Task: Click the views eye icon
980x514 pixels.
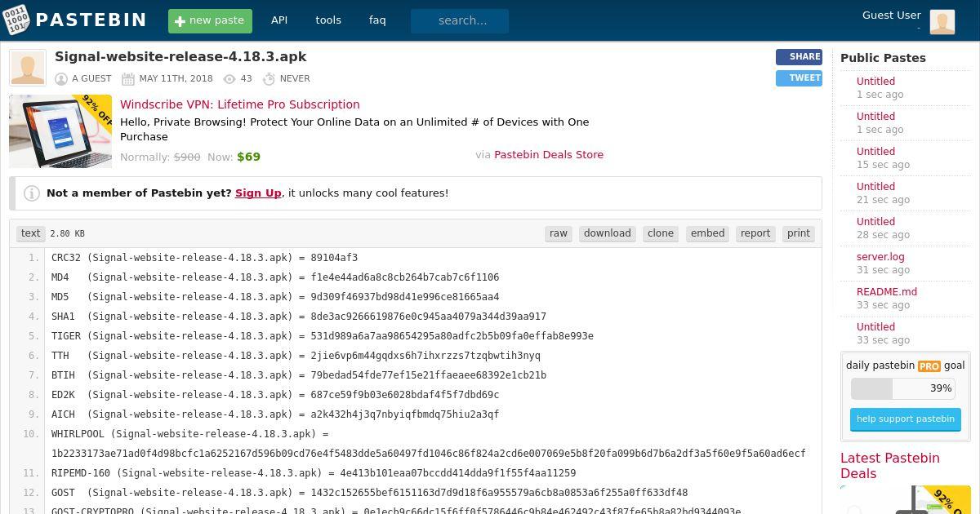Action: pyautogui.click(x=229, y=79)
